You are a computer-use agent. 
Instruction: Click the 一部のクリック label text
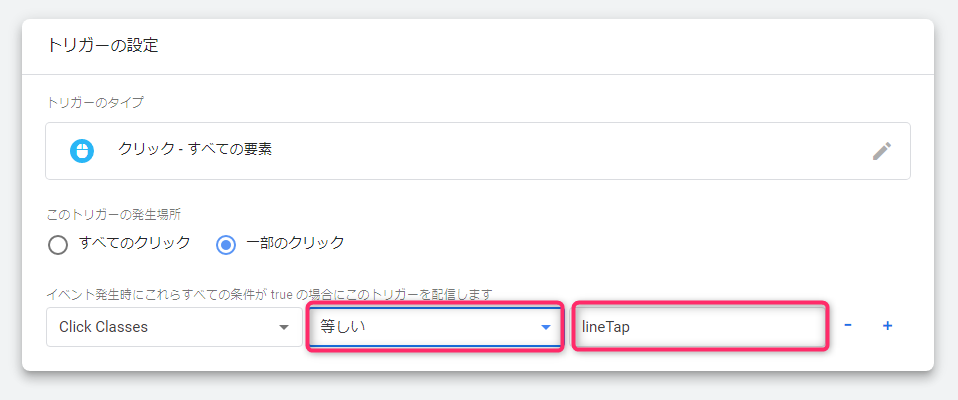(x=295, y=242)
